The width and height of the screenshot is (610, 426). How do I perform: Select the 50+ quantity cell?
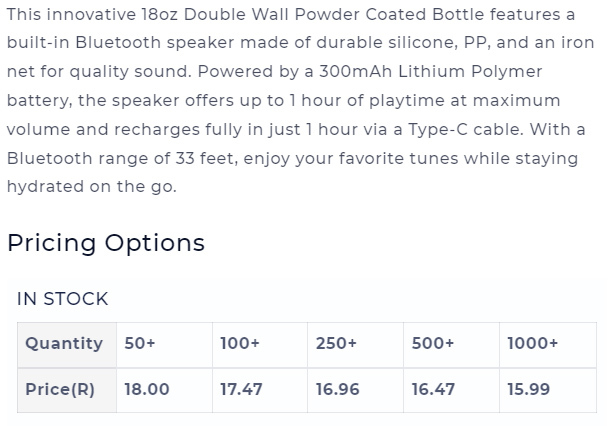164,345
